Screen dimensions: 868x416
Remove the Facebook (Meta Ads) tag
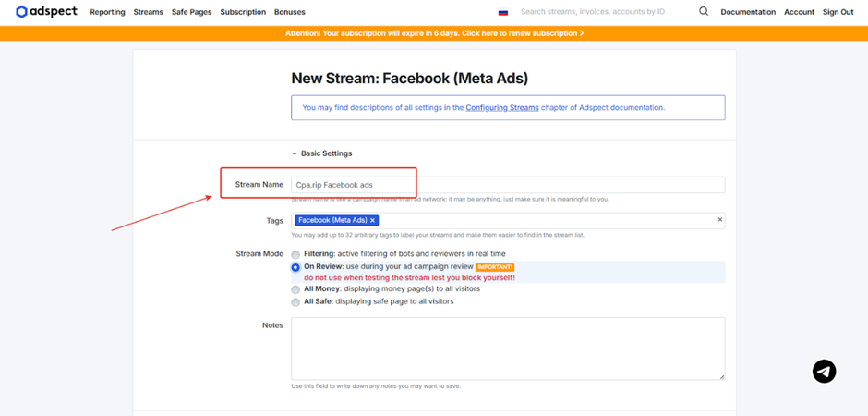[x=372, y=220]
